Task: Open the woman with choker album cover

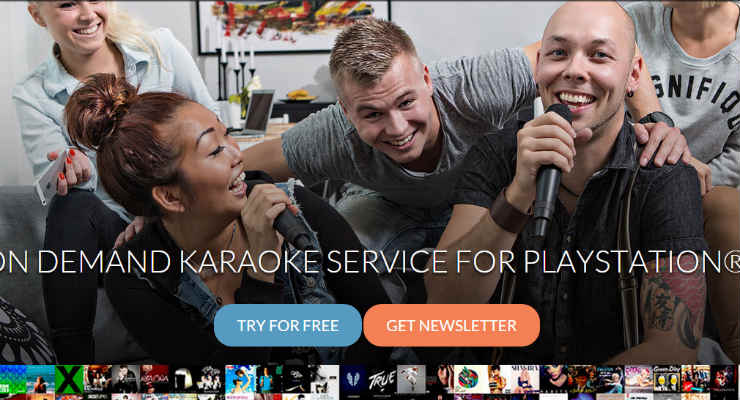Action: pos(553,379)
